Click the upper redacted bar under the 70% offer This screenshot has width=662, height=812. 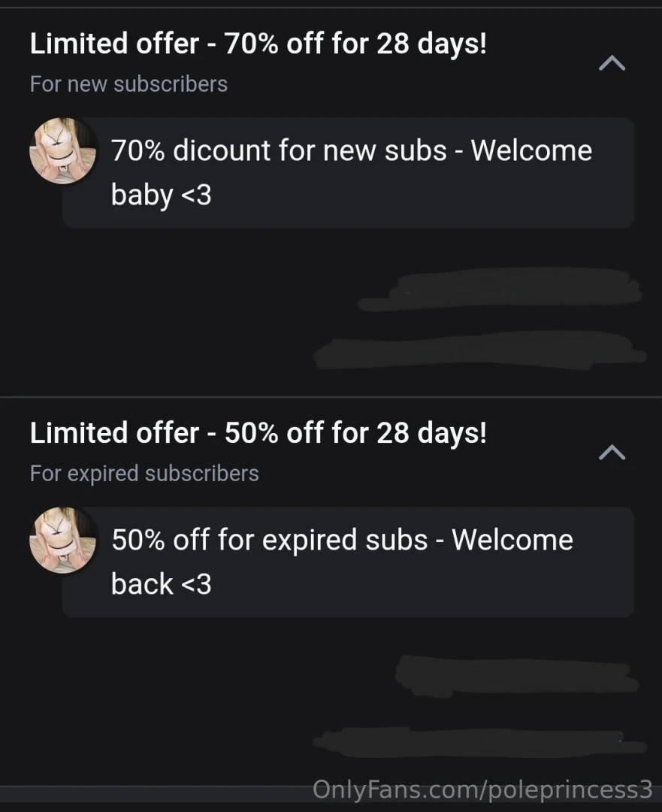pyautogui.click(x=500, y=289)
